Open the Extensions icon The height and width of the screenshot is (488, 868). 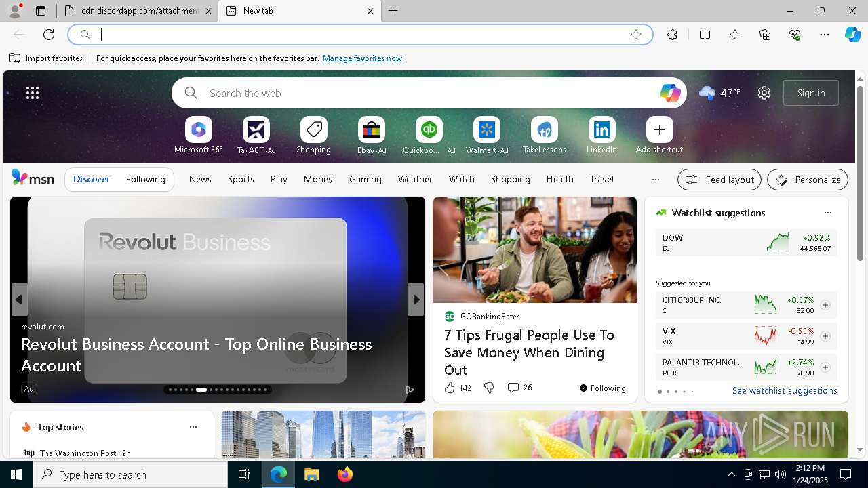click(672, 35)
